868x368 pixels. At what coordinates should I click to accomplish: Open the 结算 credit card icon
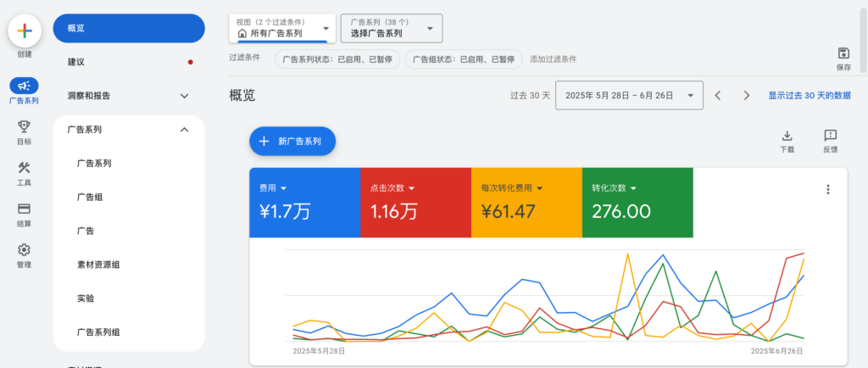point(24,209)
